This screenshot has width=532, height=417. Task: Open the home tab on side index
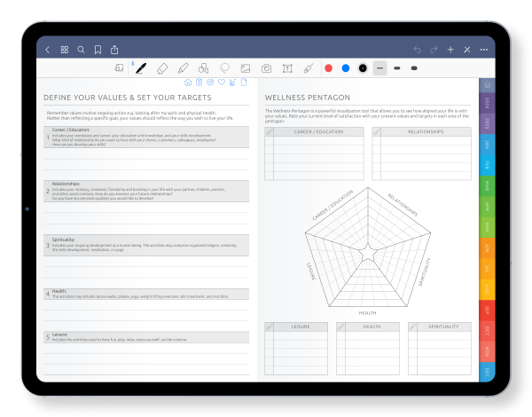pos(487,85)
